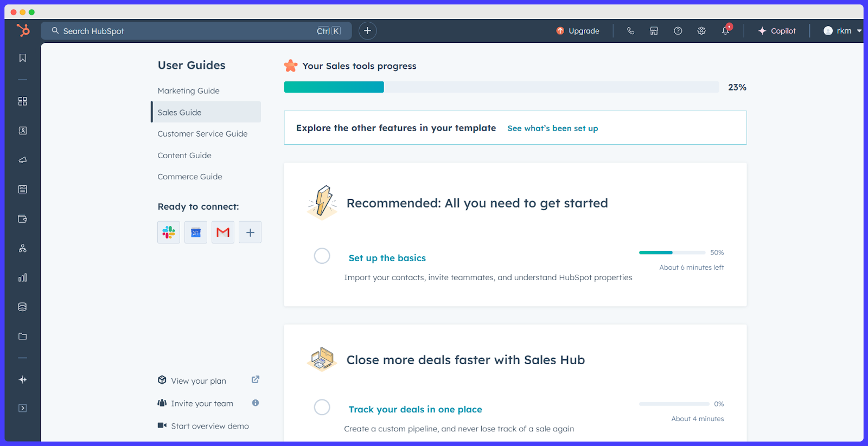The height and width of the screenshot is (446, 868).
Task: Click the info icon beside Invite your team
Action: pos(256,403)
